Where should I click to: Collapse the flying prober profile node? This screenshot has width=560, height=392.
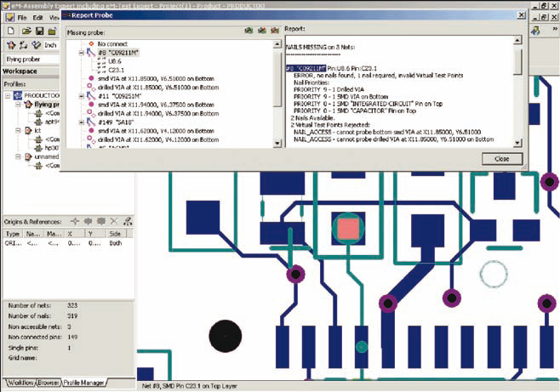pyautogui.click(x=19, y=104)
